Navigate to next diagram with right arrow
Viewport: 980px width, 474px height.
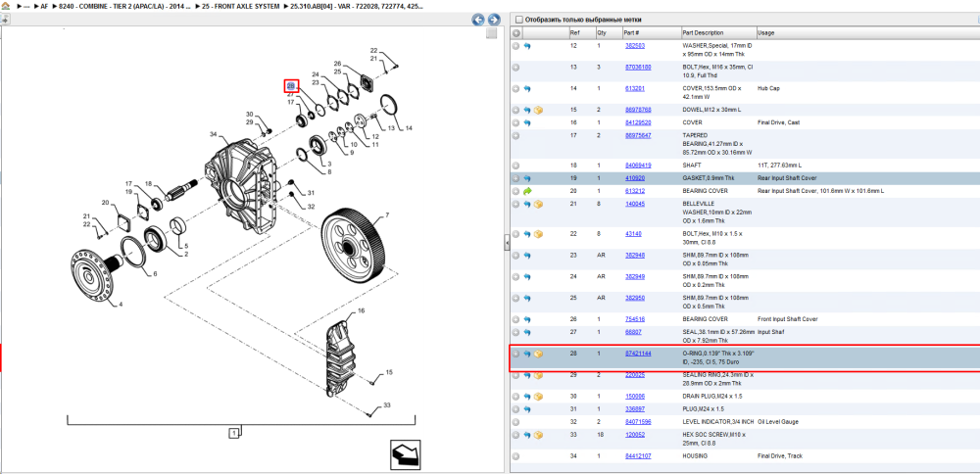tap(494, 20)
